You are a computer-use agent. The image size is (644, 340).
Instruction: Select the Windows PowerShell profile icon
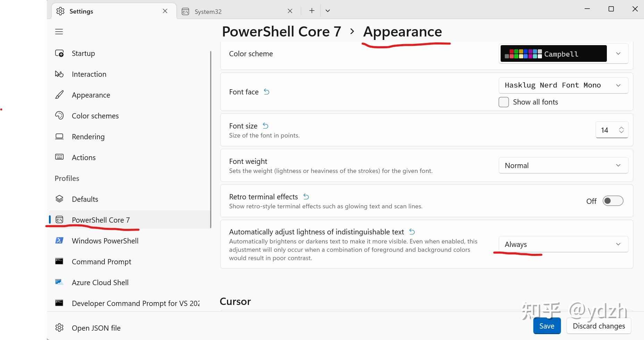click(59, 240)
